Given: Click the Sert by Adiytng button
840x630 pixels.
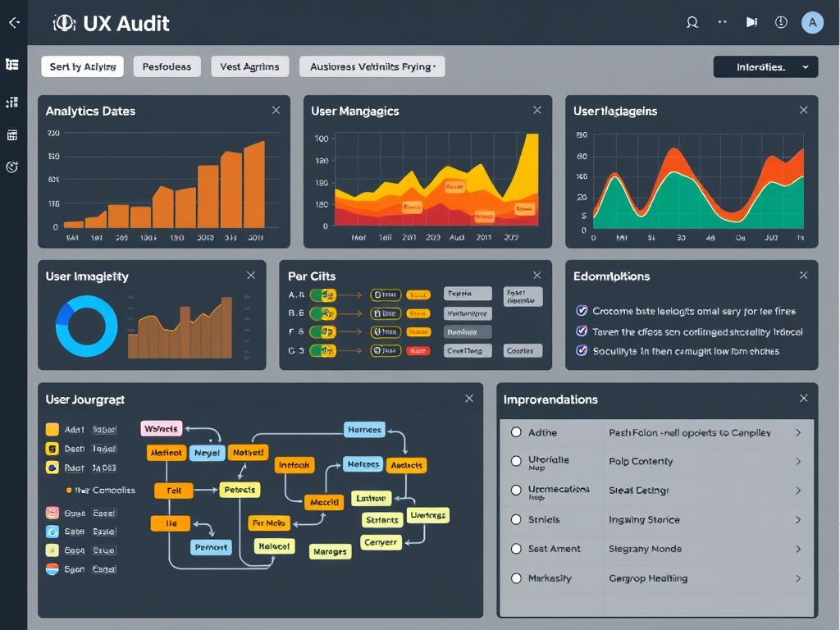Looking at the screenshot, I should (x=82, y=67).
